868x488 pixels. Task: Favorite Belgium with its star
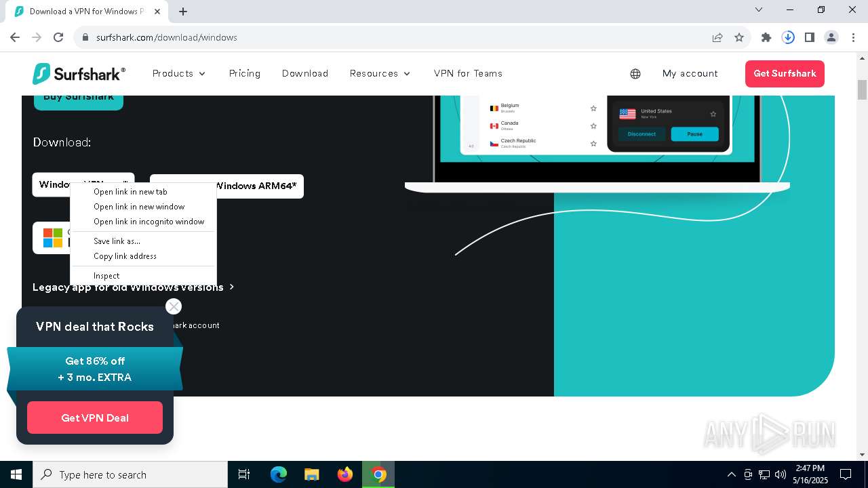[x=593, y=108]
